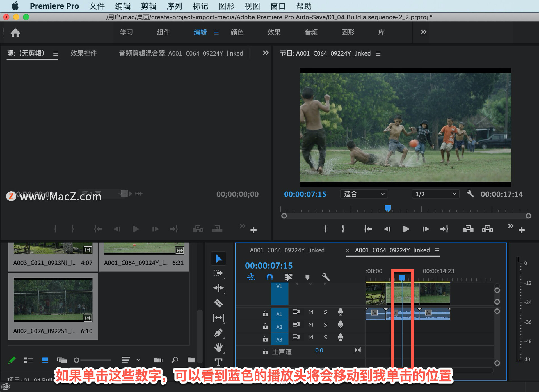Image resolution: width=539 pixels, height=392 pixels.
Task: Toggle Linked Selection in timeline
Action: point(288,277)
